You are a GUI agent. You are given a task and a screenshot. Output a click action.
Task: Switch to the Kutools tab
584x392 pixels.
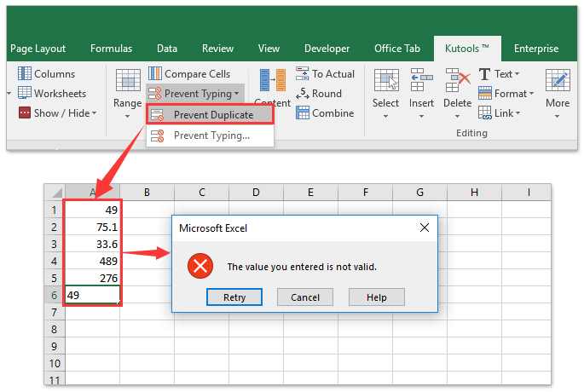467,49
